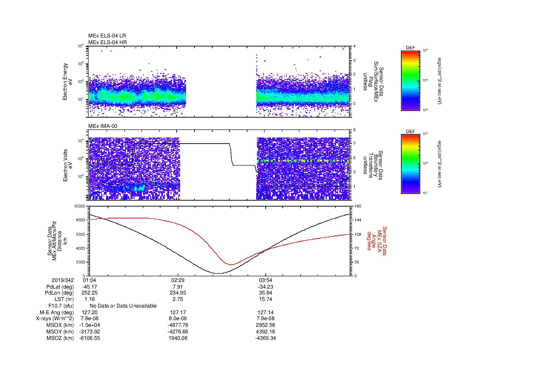The image size is (555, 392).
Task: Click the MSOY value -3173.92
Action: [90, 332]
